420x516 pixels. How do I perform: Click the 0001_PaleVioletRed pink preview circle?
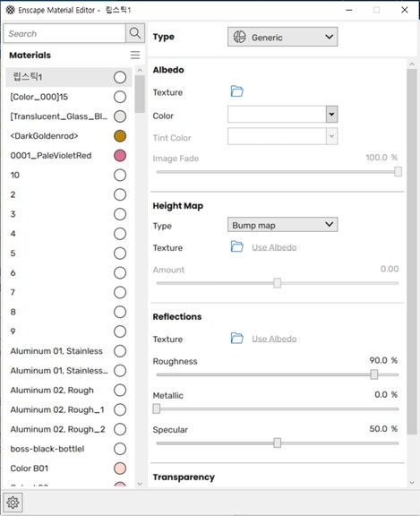pos(120,155)
